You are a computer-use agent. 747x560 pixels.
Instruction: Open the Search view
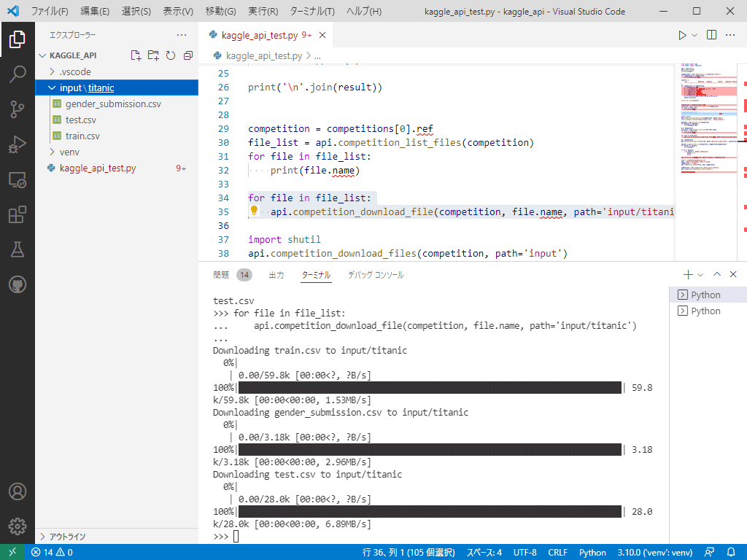[18, 74]
